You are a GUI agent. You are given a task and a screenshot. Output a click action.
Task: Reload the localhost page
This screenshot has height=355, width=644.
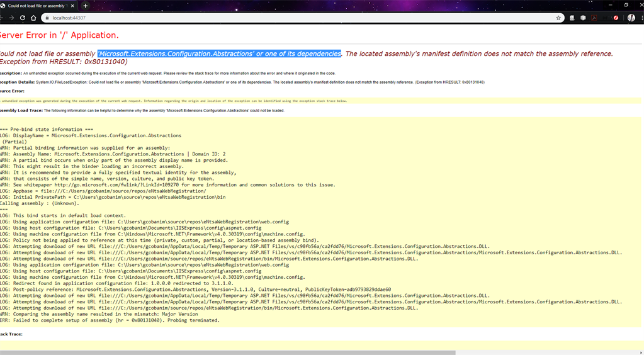[23, 18]
